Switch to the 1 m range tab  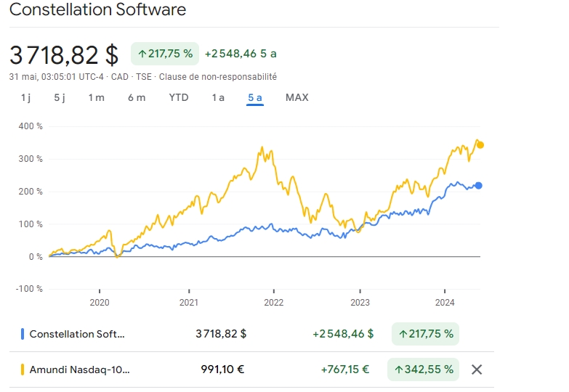pyautogui.click(x=96, y=97)
